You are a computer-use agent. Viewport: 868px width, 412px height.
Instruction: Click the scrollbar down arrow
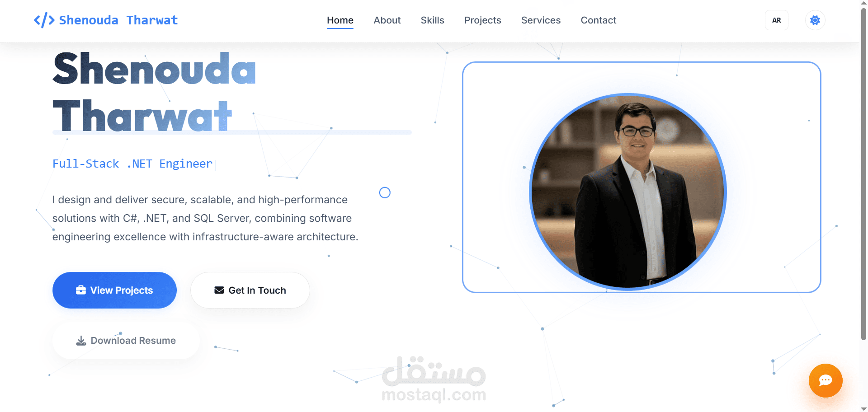click(863, 408)
